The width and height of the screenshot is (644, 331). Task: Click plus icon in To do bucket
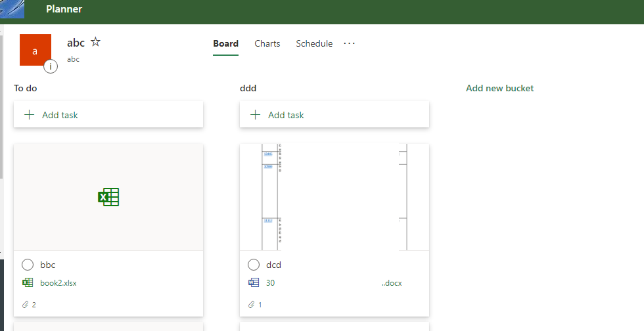tap(29, 114)
